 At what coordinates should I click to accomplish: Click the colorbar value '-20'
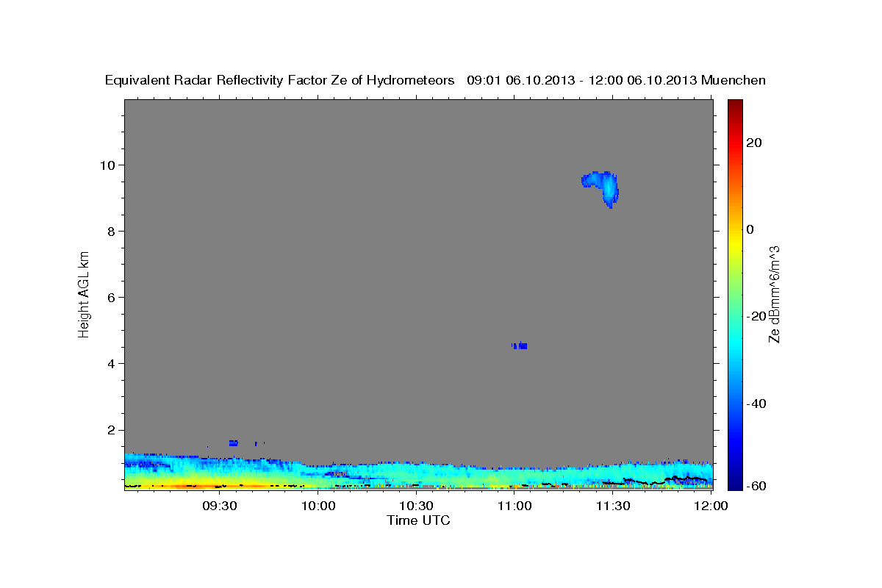756,316
